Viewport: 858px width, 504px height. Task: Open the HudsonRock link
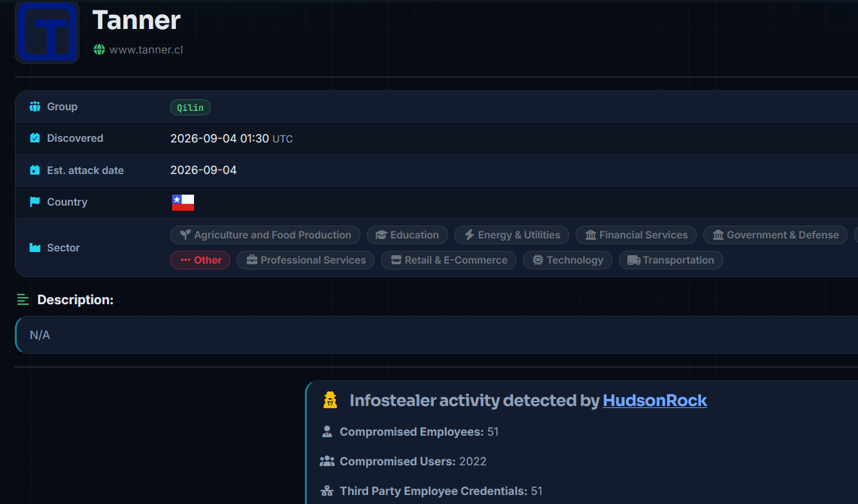click(655, 400)
